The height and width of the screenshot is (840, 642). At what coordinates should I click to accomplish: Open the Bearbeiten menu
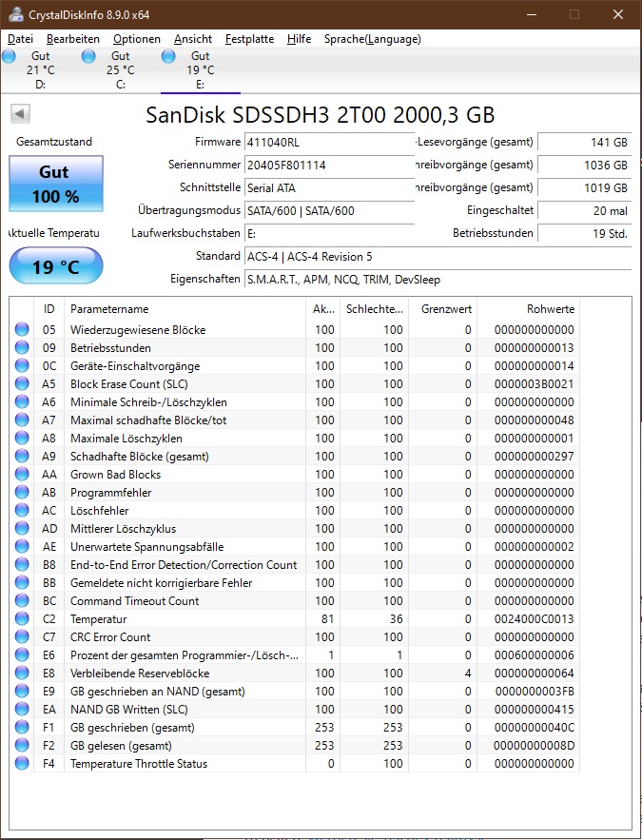[x=73, y=39]
